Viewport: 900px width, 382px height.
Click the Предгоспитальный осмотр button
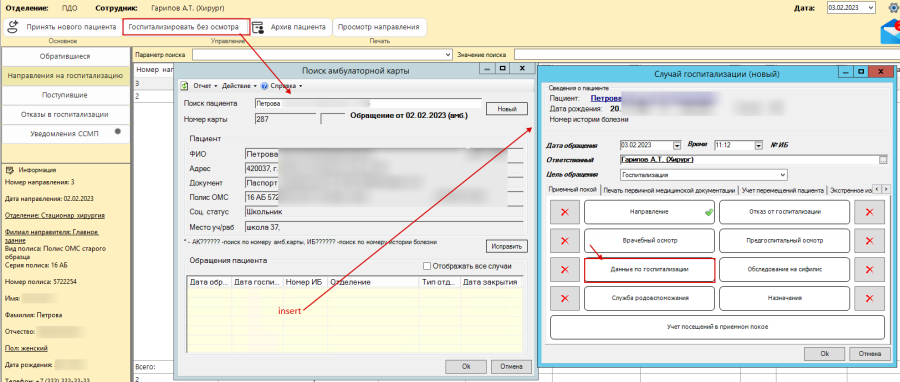pos(784,241)
